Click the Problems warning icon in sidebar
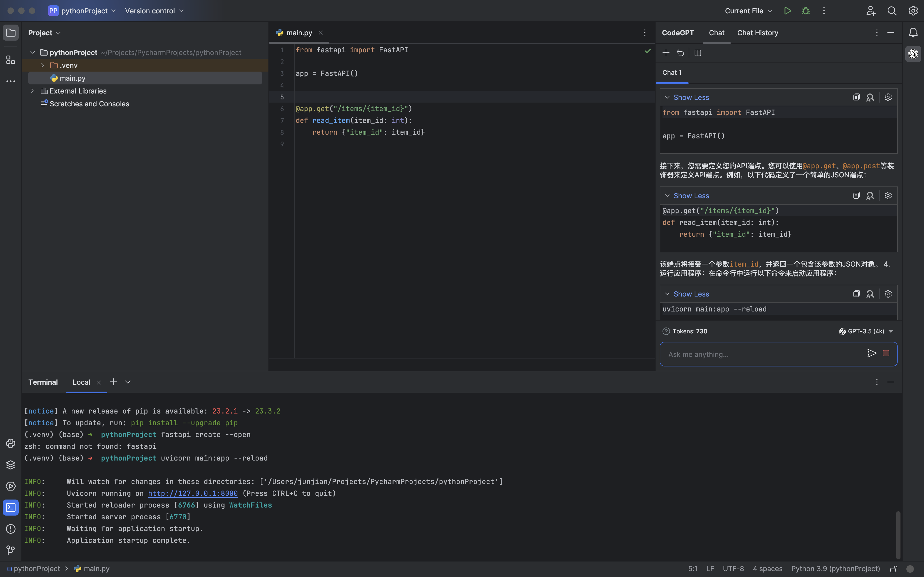 pos(11,529)
